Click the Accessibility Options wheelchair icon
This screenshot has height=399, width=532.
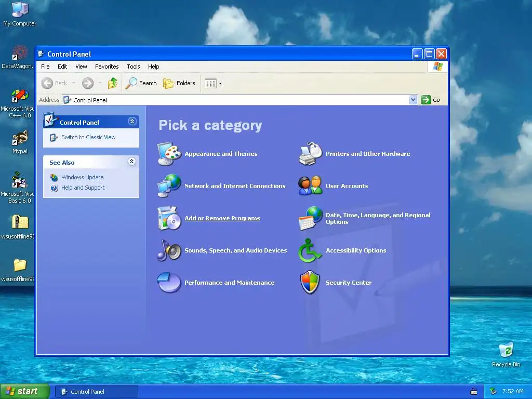click(310, 250)
